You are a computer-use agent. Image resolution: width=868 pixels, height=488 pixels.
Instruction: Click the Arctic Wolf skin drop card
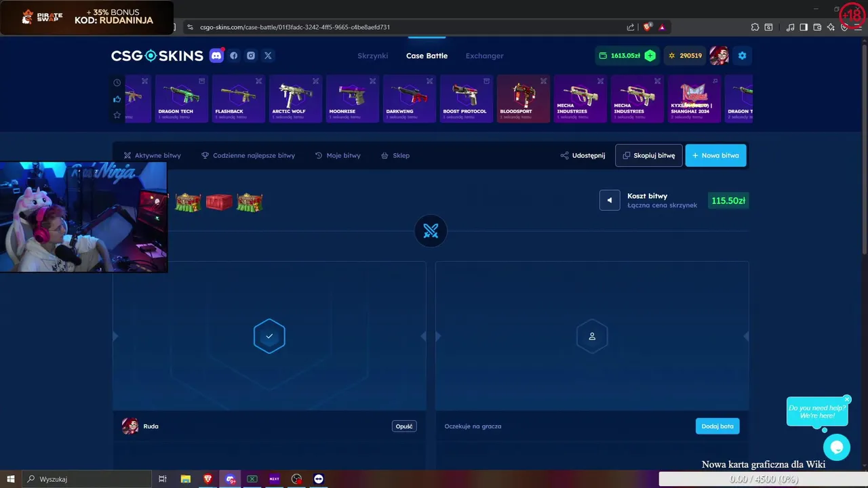click(x=295, y=98)
